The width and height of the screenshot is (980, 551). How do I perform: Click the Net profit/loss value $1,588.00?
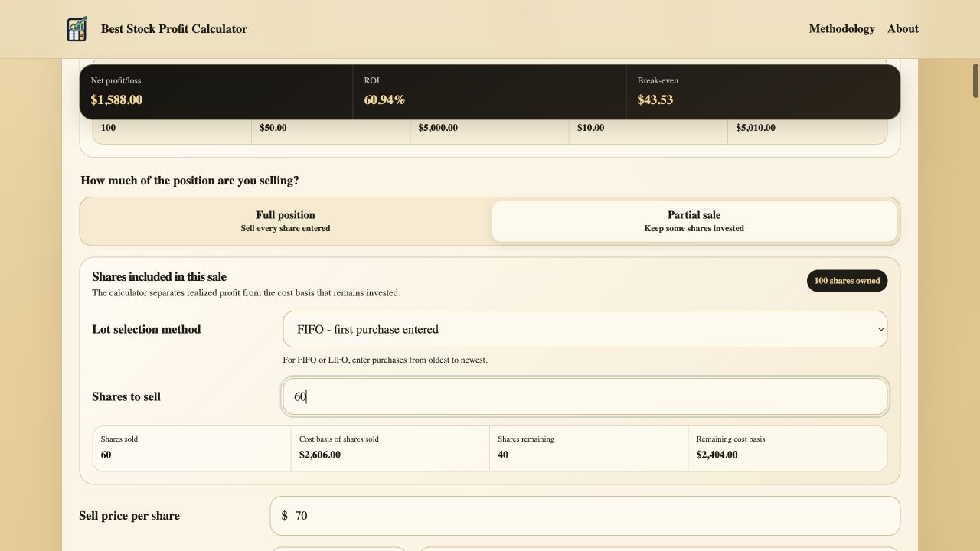(116, 99)
